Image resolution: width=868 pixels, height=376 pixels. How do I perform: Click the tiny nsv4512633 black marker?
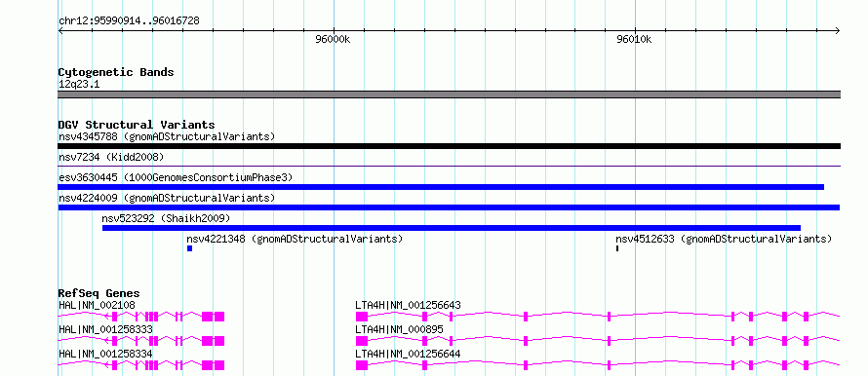617,248
